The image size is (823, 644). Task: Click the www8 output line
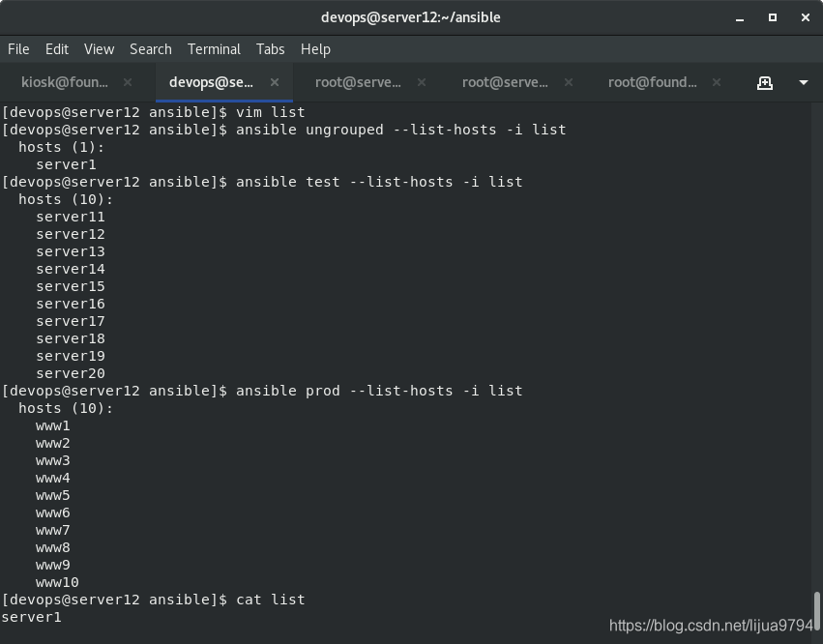53,547
